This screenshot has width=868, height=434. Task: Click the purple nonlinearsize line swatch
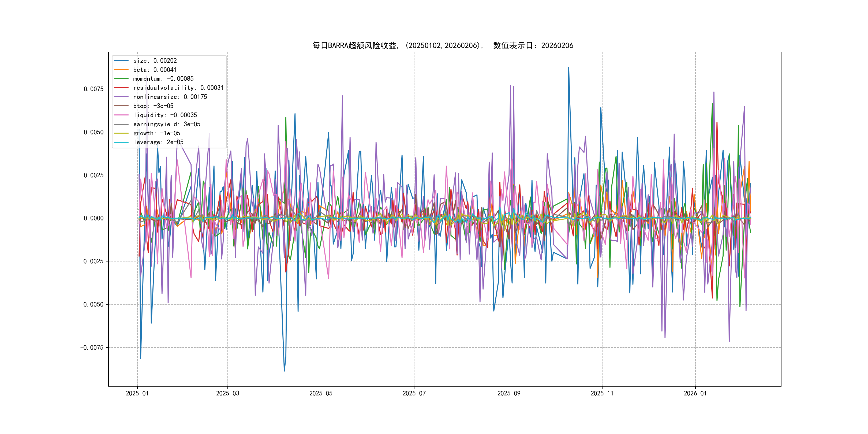point(121,97)
